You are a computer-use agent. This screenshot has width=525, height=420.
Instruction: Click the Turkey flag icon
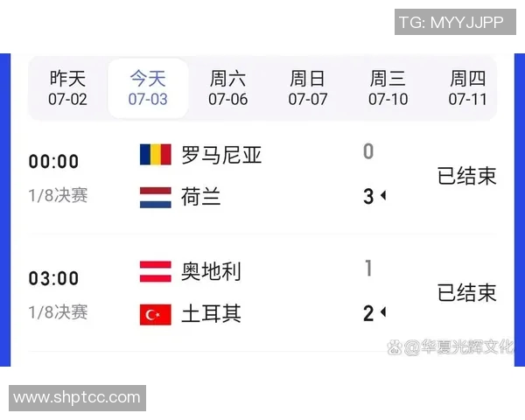coord(155,313)
